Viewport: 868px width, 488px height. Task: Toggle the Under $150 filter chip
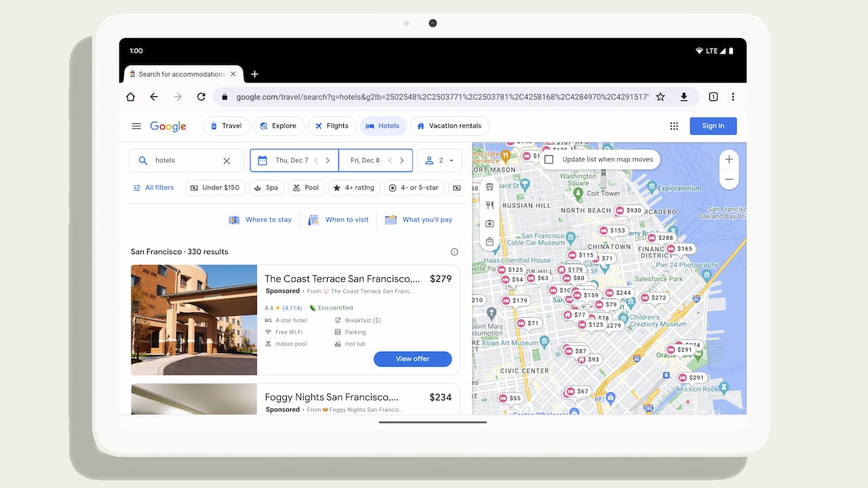(215, 188)
